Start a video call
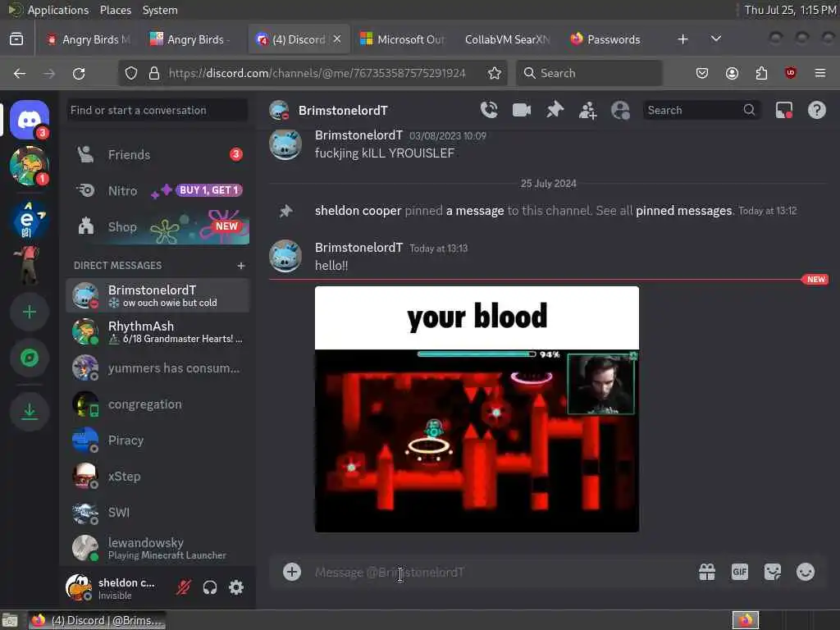Screen dimensions: 840x630 521,110
